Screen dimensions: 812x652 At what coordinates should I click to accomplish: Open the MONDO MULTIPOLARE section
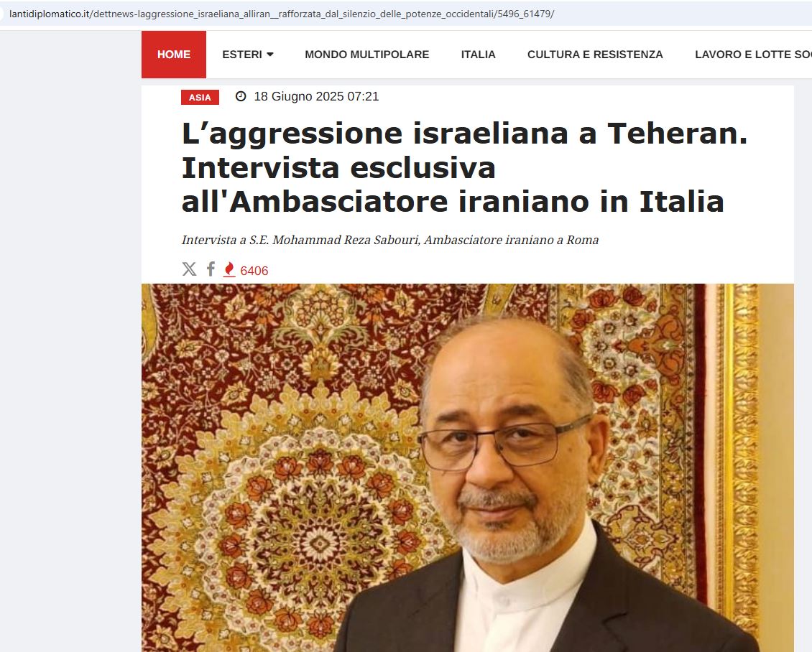tap(366, 55)
